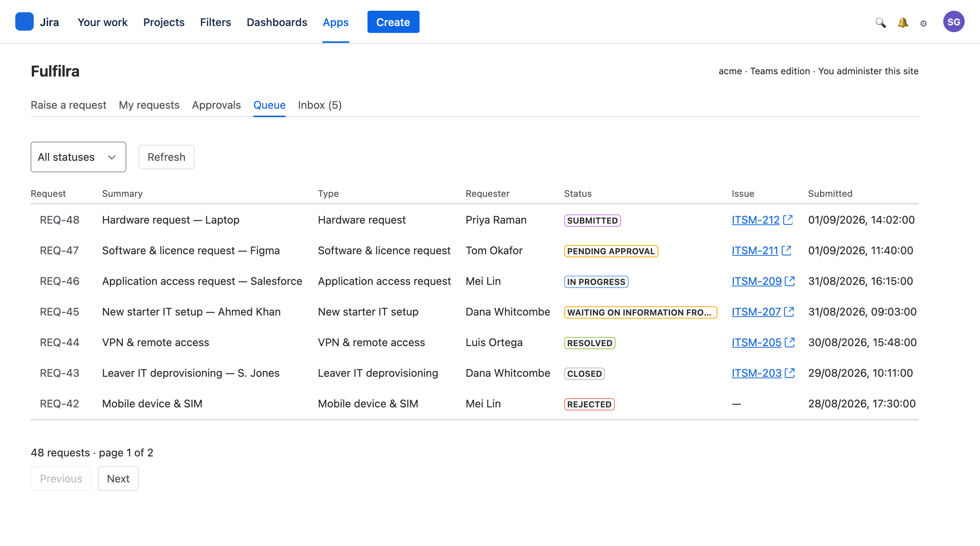The image size is (980, 546).
Task: Select request REQ-45
Action: pyautogui.click(x=59, y=312)
